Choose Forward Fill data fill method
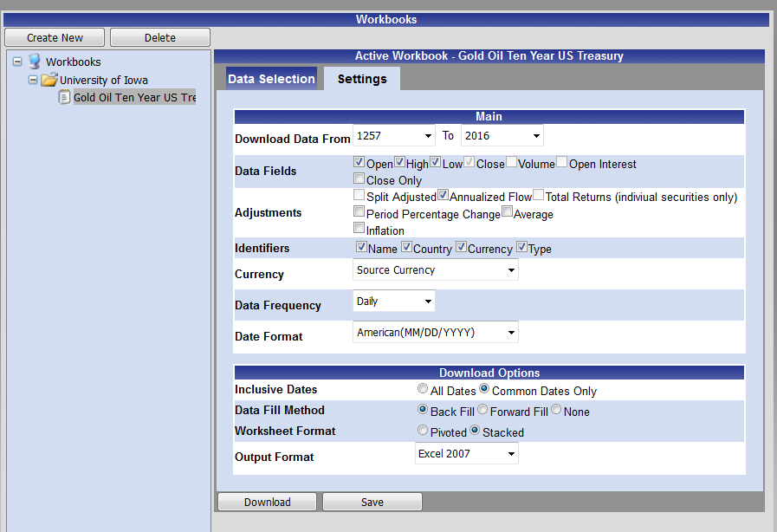 tap(483, 410)
